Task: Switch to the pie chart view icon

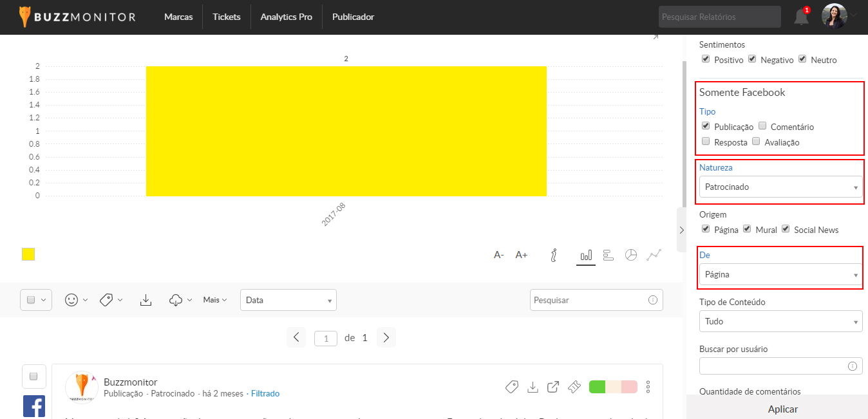Action: coord(631,255)
